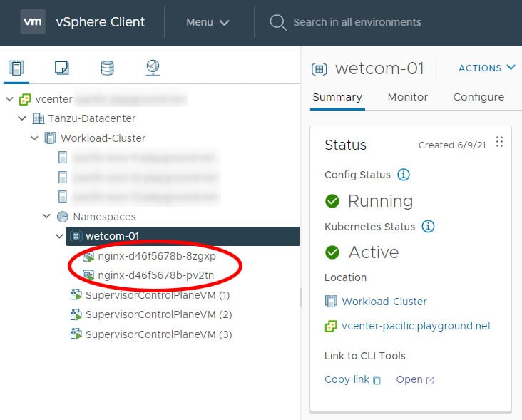The height and width of the screenshot is (420, 522).
Task: Select SupervisorControlPlaneVM (2)
Action: click(x=159, y=314)
